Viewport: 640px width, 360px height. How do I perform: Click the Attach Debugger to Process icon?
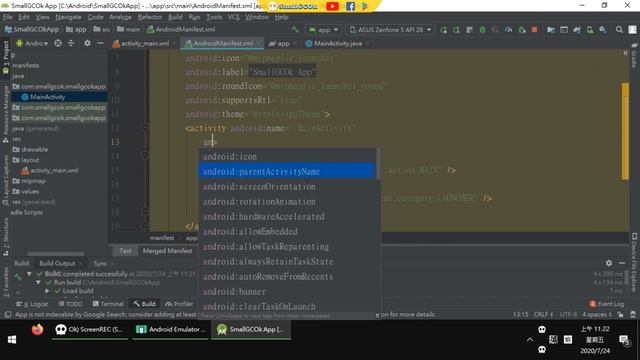(x=522, y=30)
